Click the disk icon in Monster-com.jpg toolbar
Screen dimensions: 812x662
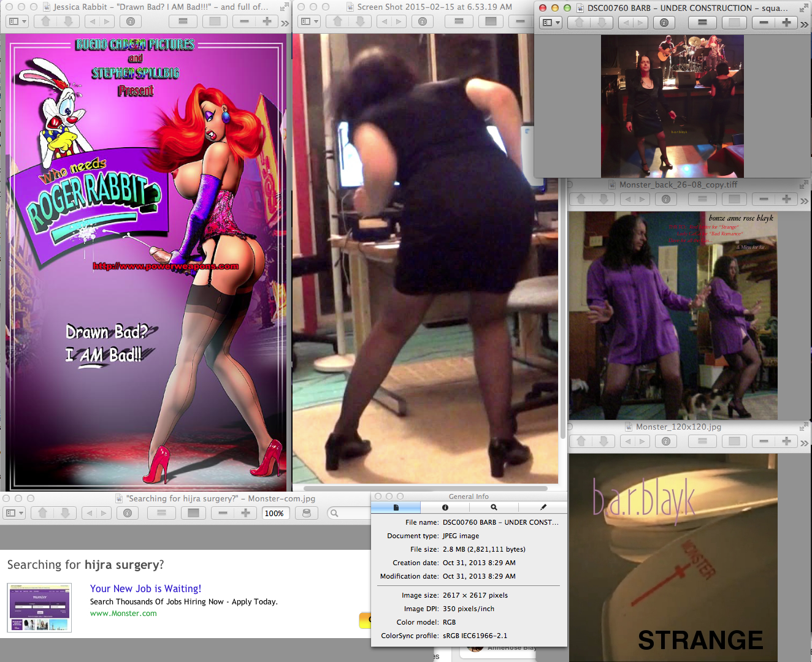[x=307, y=513]
